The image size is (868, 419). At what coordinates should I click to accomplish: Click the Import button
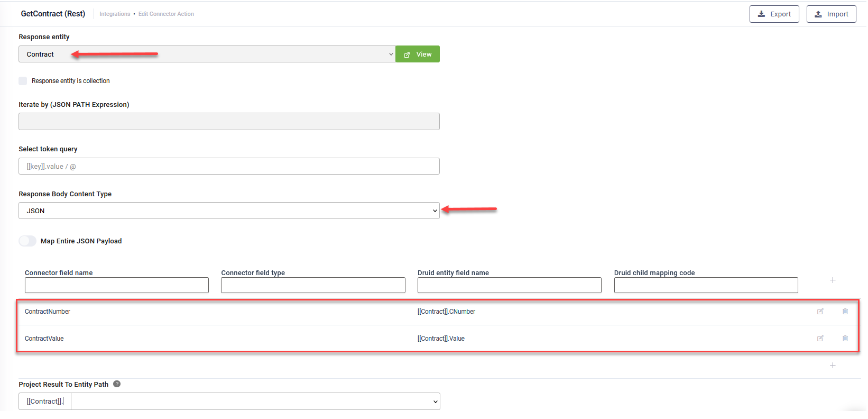[x=831, y=14]
